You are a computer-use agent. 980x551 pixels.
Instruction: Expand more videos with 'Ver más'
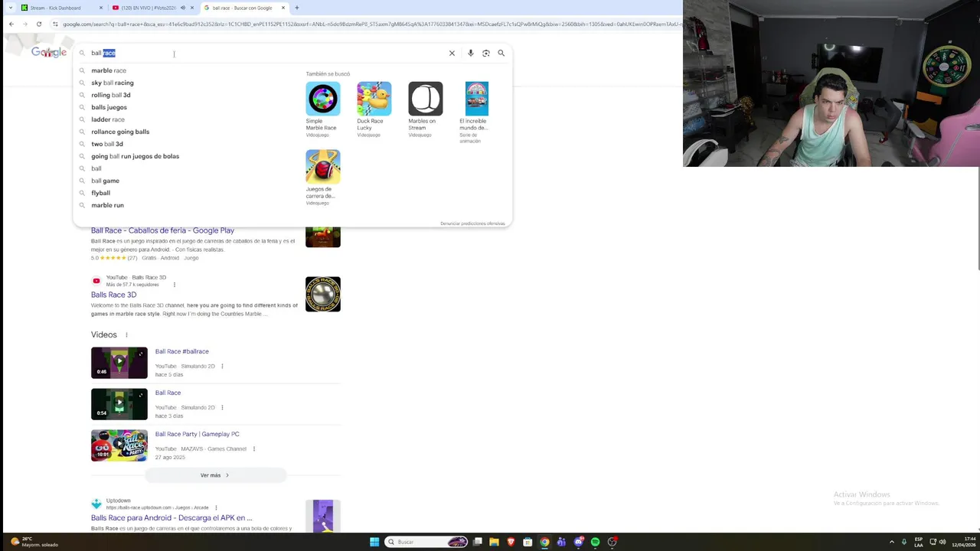(215, 475)
